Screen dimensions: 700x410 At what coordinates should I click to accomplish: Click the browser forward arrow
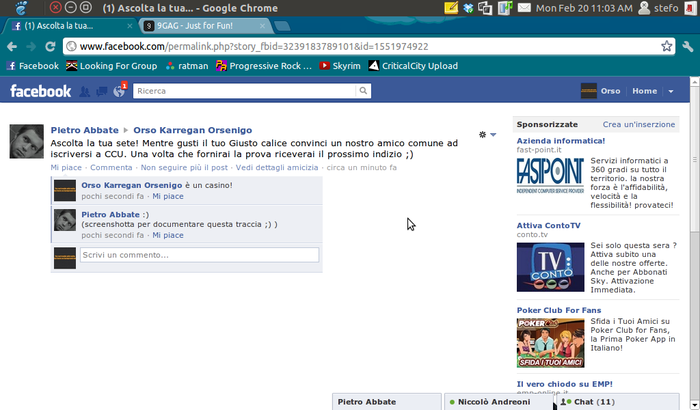pyautogui.click(x=31, y=46)
